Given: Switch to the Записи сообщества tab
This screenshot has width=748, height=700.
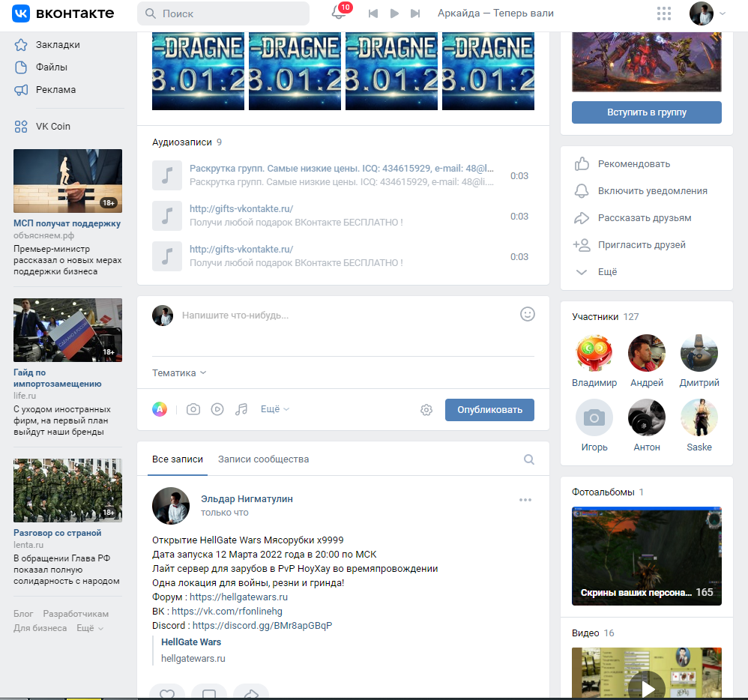Looking at the screenshot, I should [x=263, y=459].
